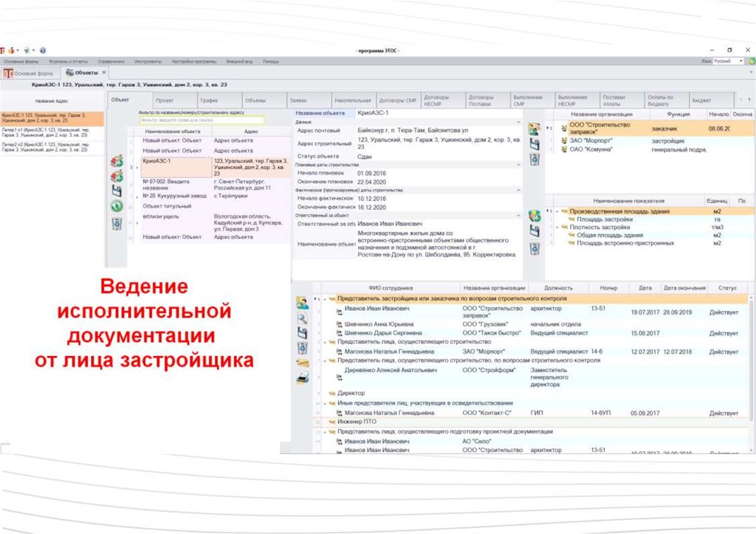Image resolution: width=756 pixels, height=534 pixels.
Task: Save the objects list with the floppy icon
Action: point(117,191)
